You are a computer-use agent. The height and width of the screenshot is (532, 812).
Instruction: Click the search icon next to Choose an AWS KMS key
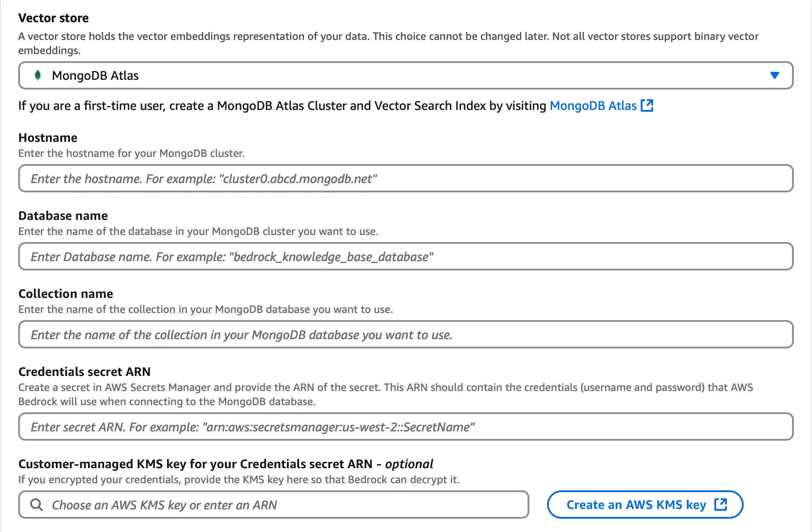pos(36,505)
